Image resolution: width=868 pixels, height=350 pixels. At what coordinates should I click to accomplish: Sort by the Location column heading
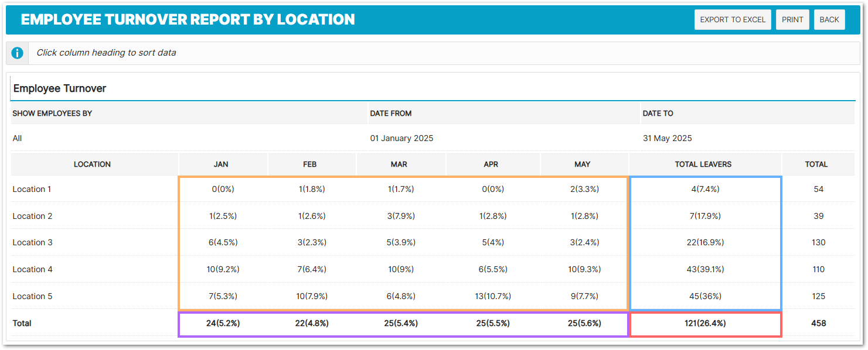(92, 164)
